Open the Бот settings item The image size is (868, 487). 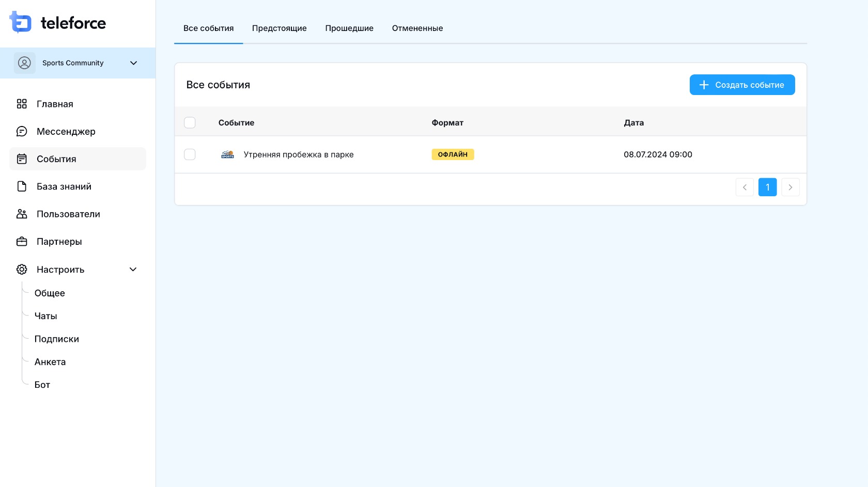point(42,385)
